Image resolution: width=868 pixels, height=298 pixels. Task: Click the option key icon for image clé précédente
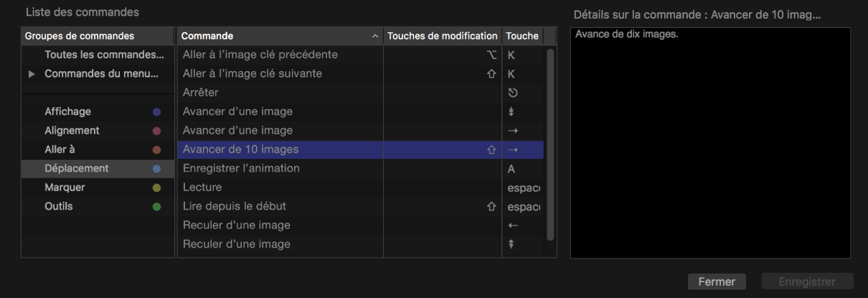click(491, 55)
